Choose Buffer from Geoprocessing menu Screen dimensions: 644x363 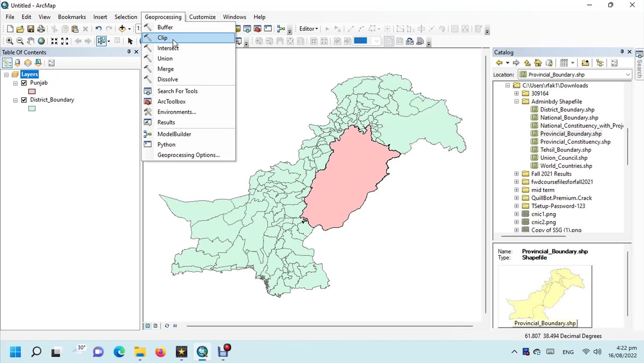coord(188,27)
